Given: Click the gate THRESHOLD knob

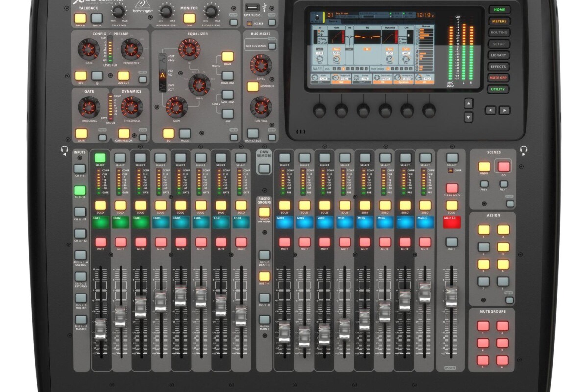Looking at the screenshot, I should 89,106.
